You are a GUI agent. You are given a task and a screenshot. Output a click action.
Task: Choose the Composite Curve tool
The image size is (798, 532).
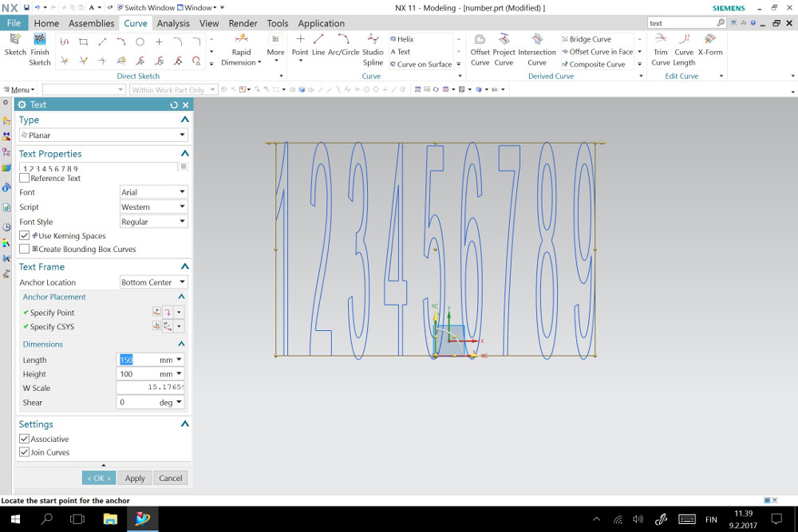(x=594, y=65)
